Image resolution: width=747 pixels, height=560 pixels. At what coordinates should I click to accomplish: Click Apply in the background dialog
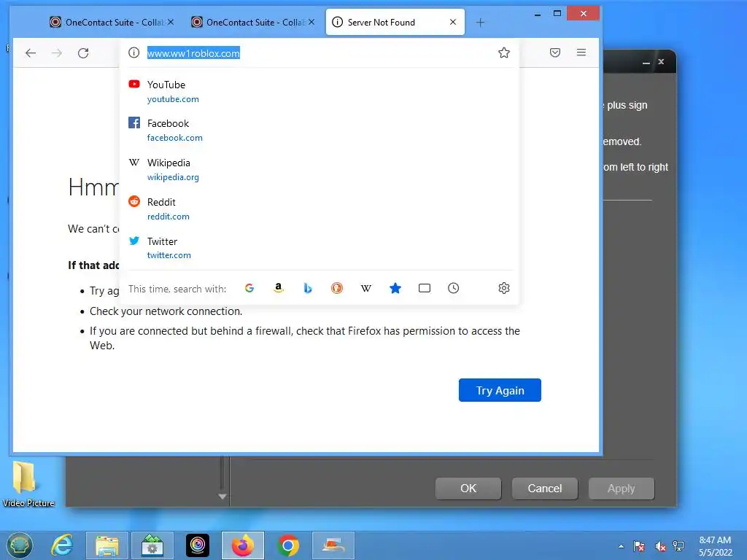point(622,488)
